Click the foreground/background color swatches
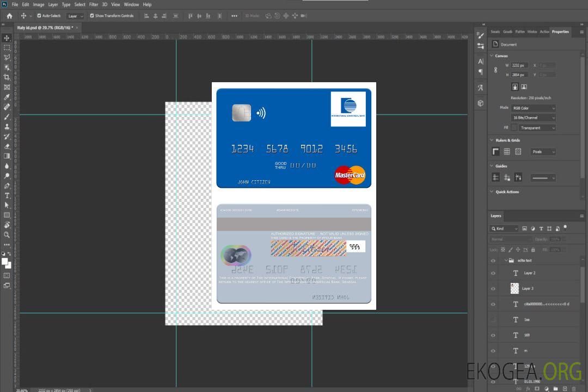The image size is (588, 392). coord(7,264)
